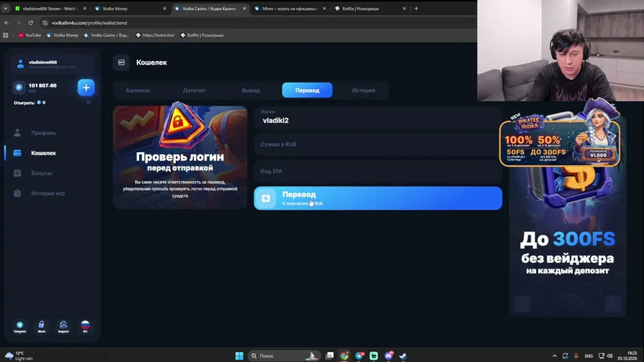Viewport: 644px width, 362px height.
Task: Click the blue plus deposit button
Action: click(x=86, y=87)
